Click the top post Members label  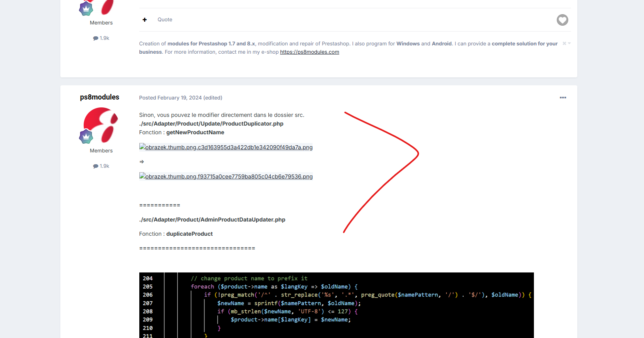click(101, 23)
